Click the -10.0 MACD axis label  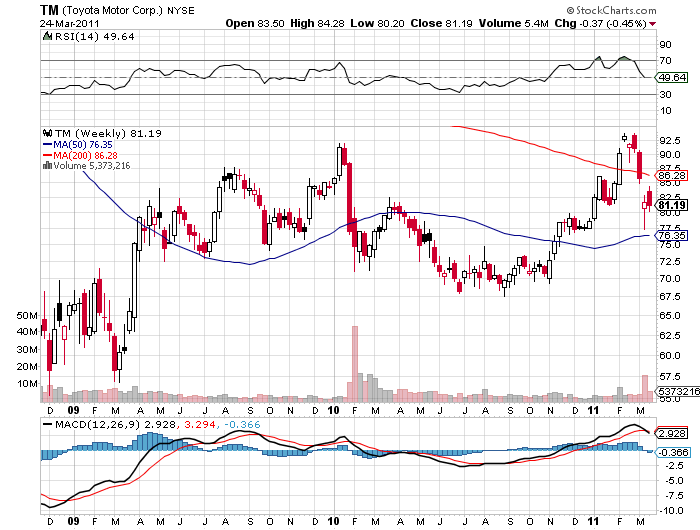[x=670, y=510]
